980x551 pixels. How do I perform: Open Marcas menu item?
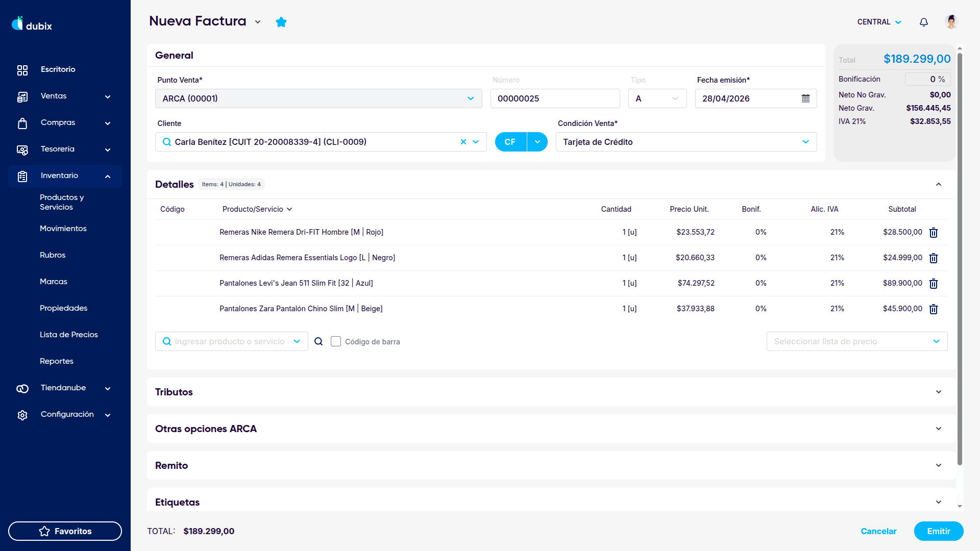[54, 282]
